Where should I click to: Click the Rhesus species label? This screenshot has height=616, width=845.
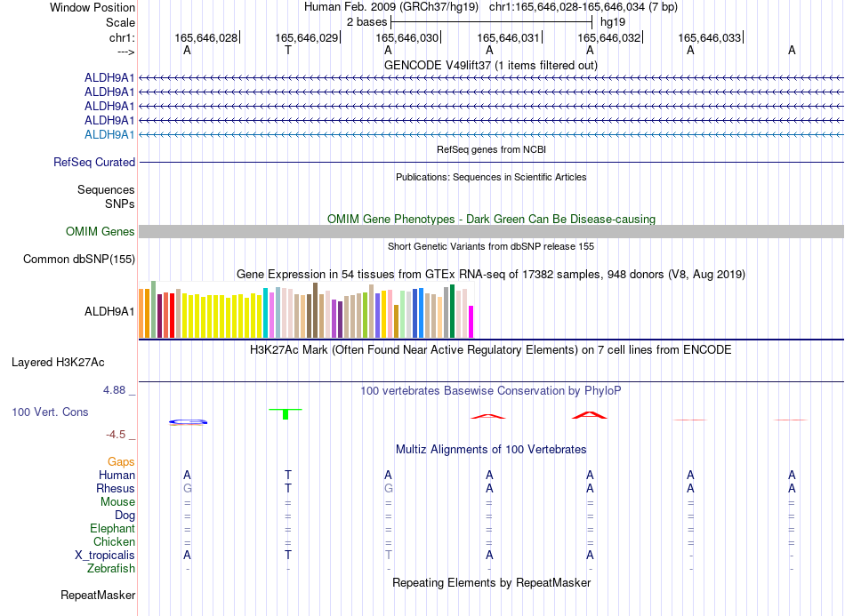tap(116, 488)
